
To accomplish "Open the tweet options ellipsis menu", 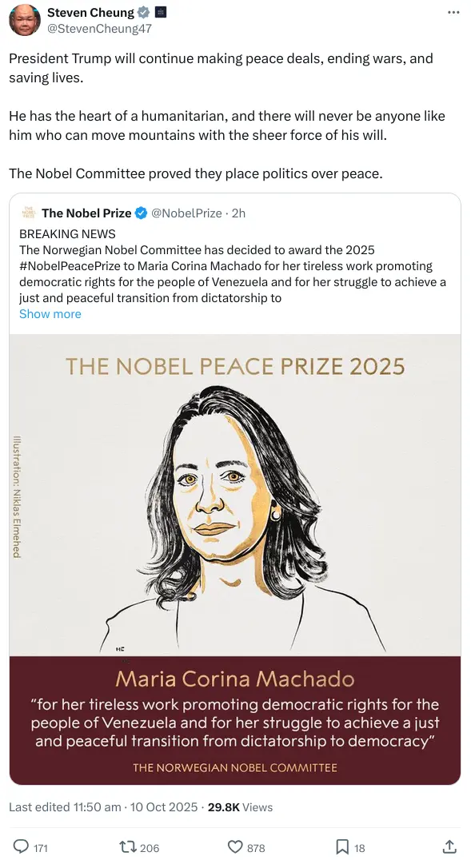I will point(453,12).
